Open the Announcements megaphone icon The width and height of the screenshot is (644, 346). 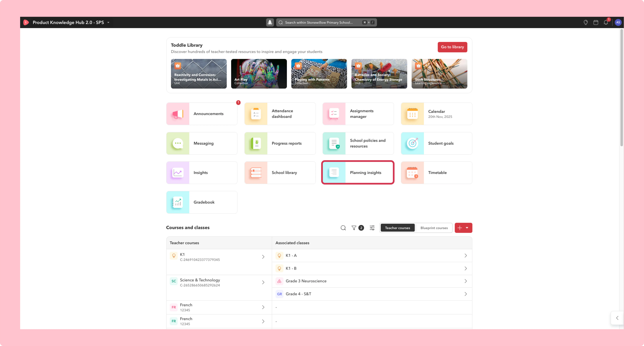(178, 114)
